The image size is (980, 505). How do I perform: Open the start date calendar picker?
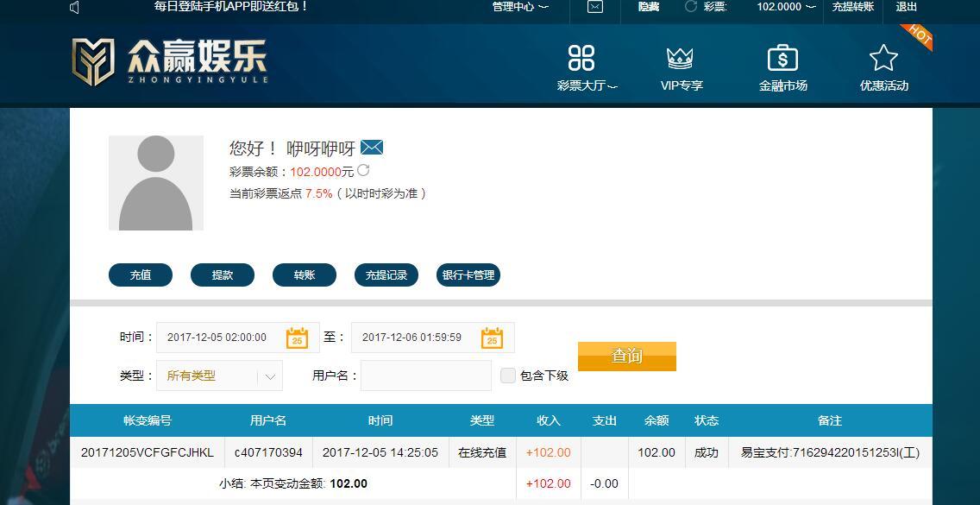tap(298, 338)
